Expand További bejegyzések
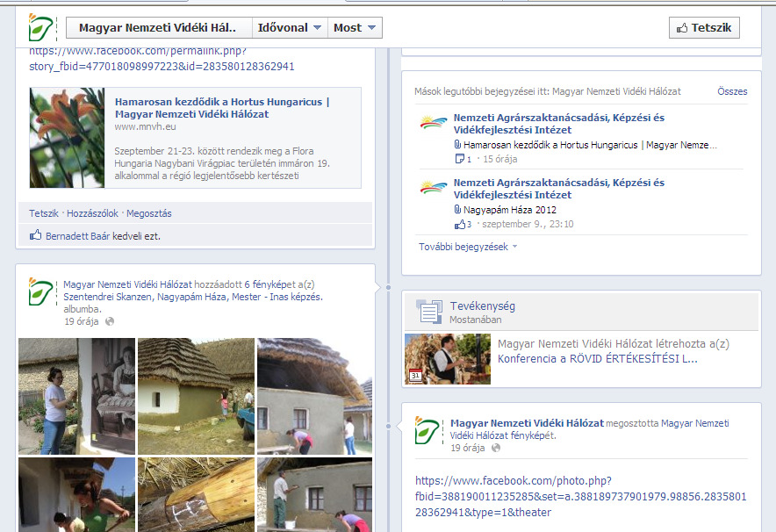The height and width of the screenshot is (532, 776). tap(468, 247)
